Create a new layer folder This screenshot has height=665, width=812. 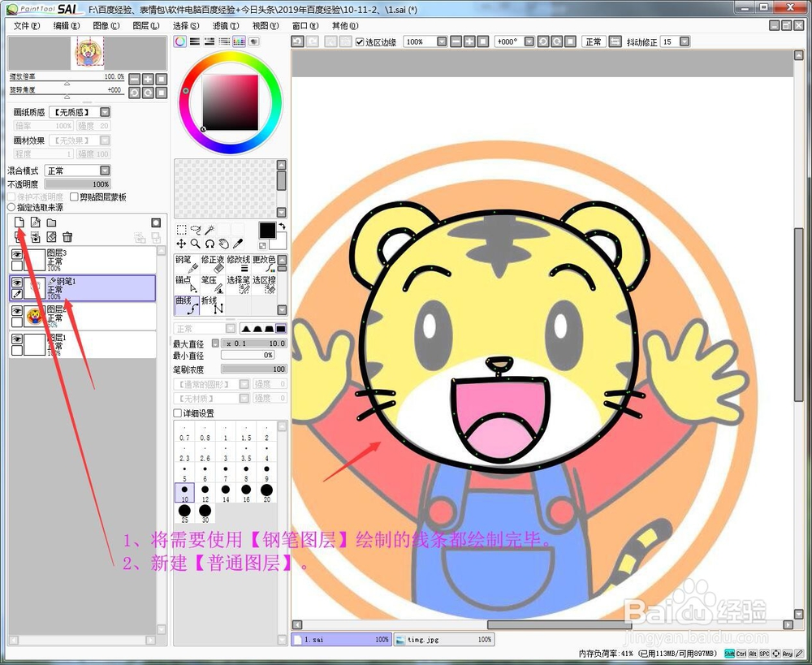[x=51, y=222]
